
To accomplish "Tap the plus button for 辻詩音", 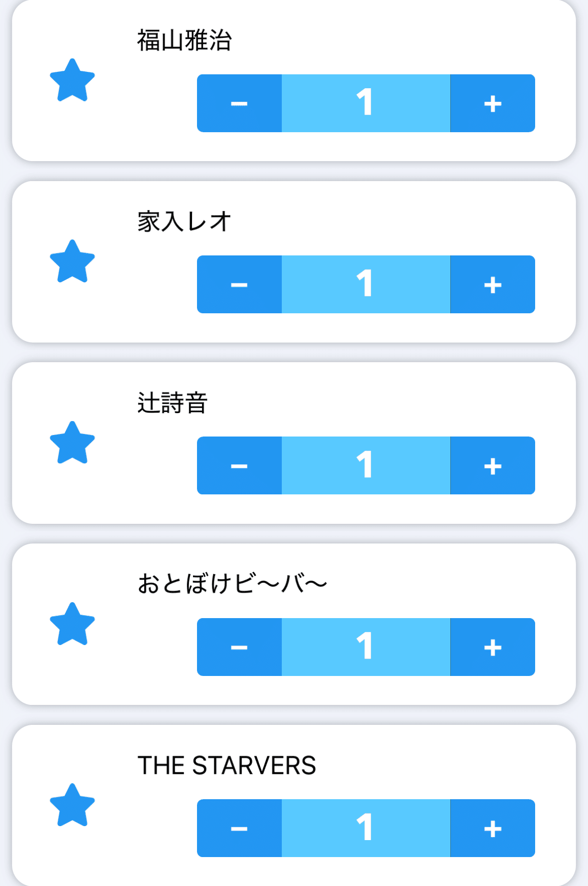I will pyautogui.click(x=493, y=465).
